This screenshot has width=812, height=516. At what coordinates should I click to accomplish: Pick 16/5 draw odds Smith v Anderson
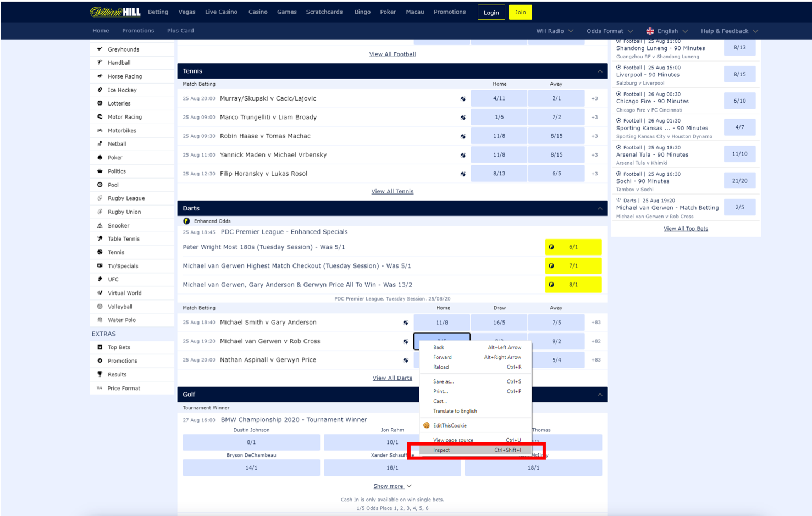(x=499, y=323)
